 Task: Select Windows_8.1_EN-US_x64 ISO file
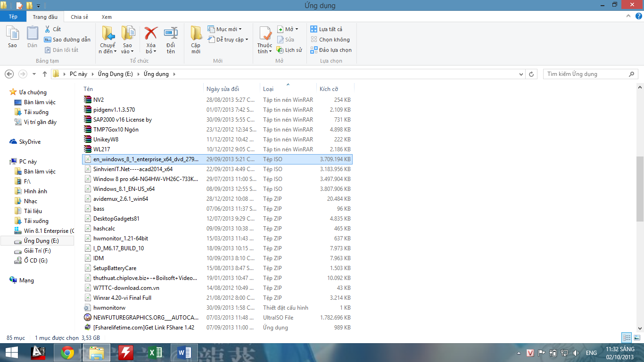coord(217,189)
